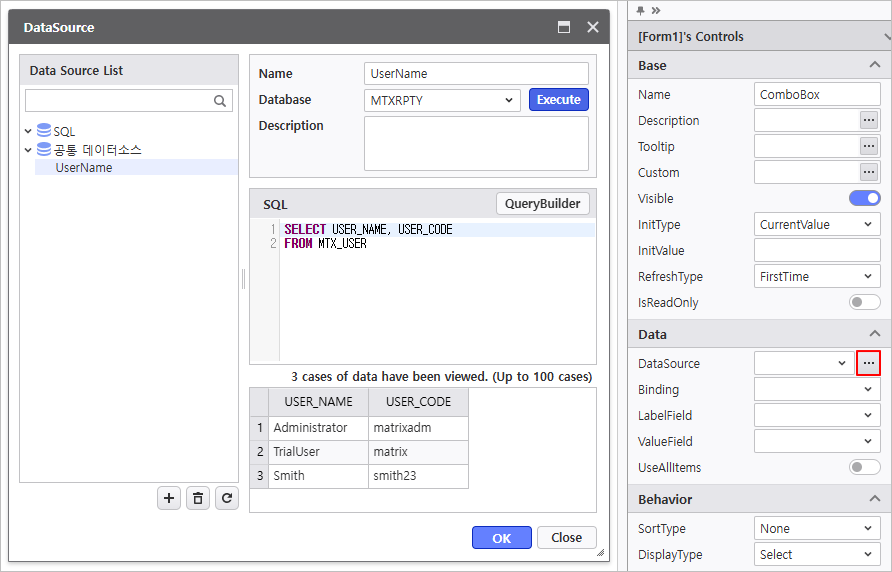Click the SQL database icon in tree
Viewport: 892px width, 572px height.
pyautogui.click(x=44, y=130)
